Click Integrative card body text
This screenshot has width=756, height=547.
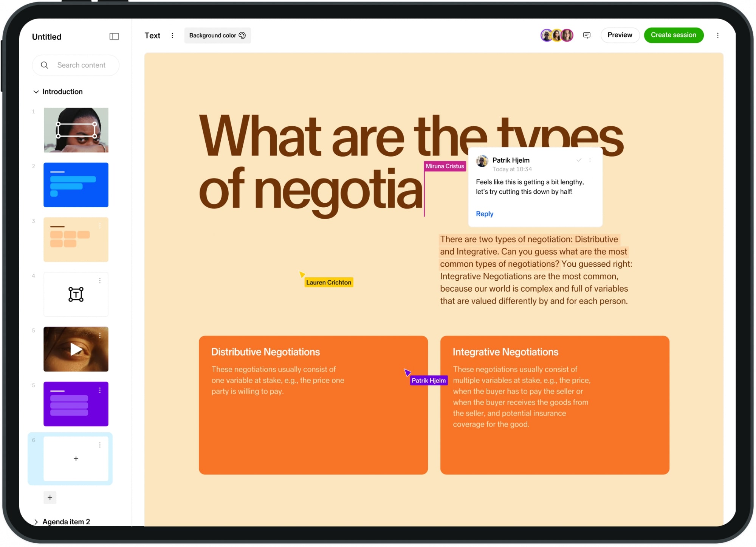click(x=522, y=397)
